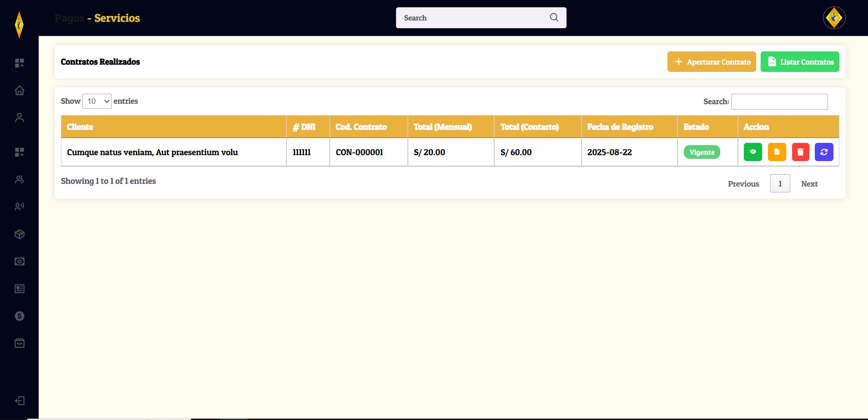Click the dollar badge icon in sidebar
The height and width of the screenshot is (420, 868).
tap(20, 316)
